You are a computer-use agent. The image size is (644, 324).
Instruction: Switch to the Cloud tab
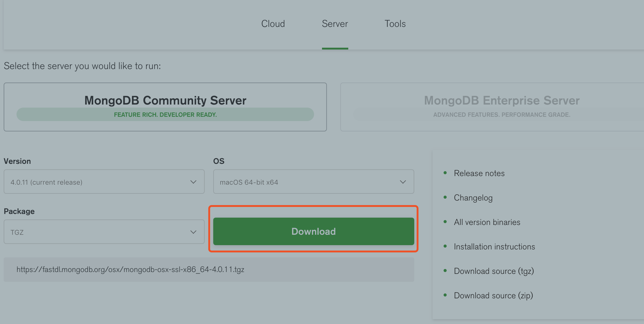coord(273,24)
